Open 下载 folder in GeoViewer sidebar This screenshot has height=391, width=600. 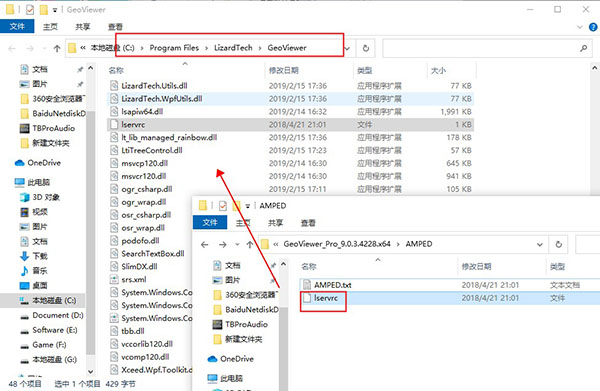click(39, 256)
